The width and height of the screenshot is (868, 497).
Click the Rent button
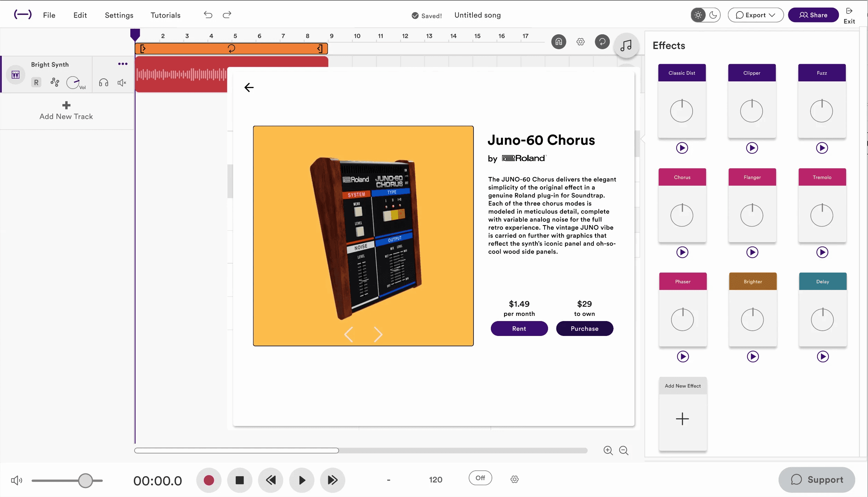[519, 328]
